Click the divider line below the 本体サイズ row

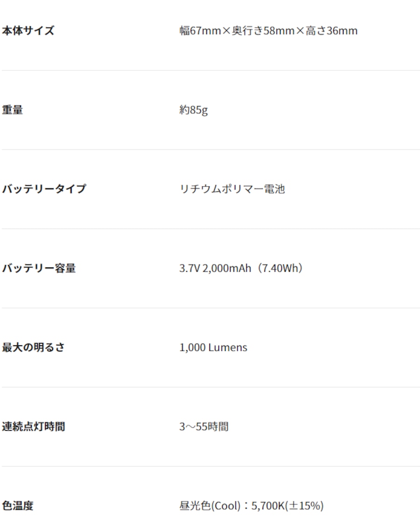click(210, 70)
